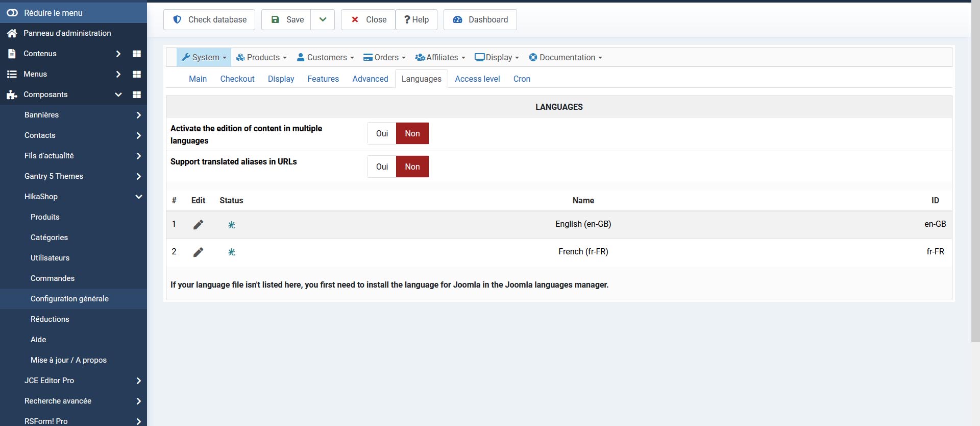Set translated aliases in URLs to Non
This screenshot has height=426, width=980.
[x=412, y=167]
